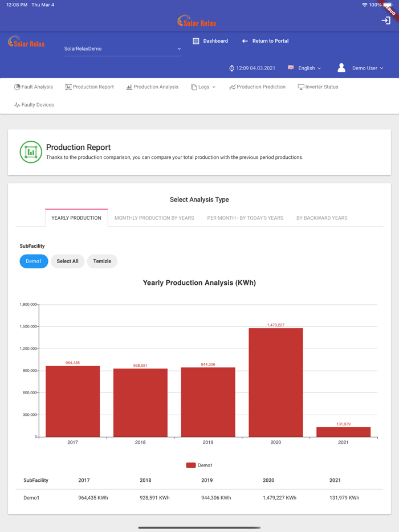The width and height of the screenshot is (399, 532).
Task: Toggle the Demo1 subfacility chip
Action: 34,261
